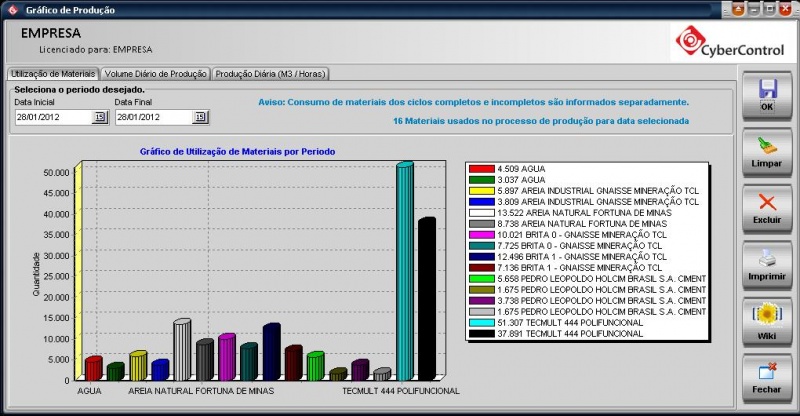Click yellow swatch for 5.897 AREIA INDUSTRIAL
The height and width of the screenshot is (416, 800).
[x=482, y=191]
